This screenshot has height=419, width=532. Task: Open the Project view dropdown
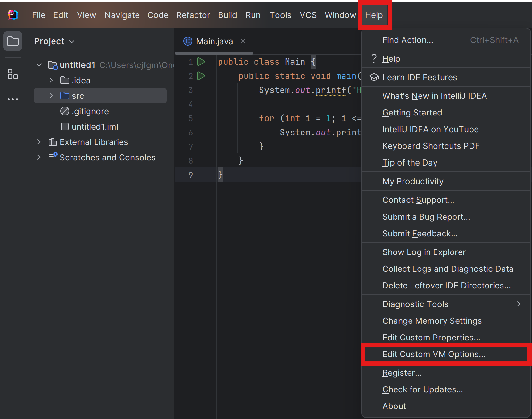(72, 41)
